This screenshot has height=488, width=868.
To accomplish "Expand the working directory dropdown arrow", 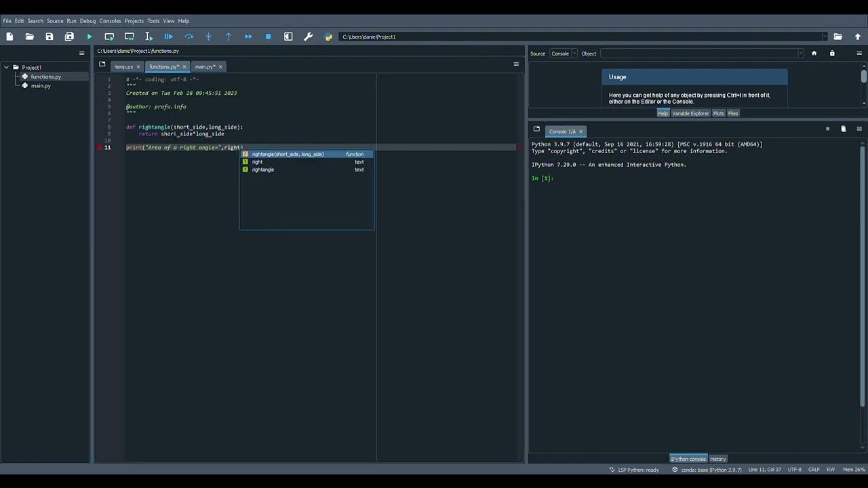I will click(x=825, y=37).
